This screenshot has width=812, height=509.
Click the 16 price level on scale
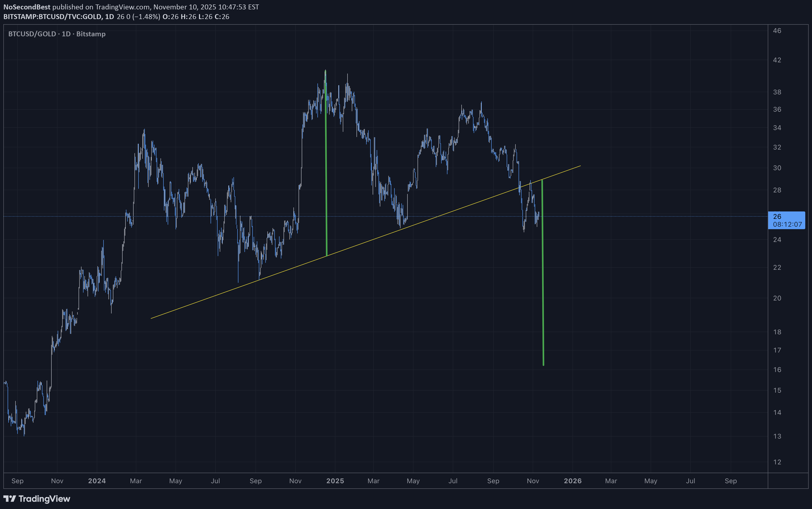click(777, 370)
